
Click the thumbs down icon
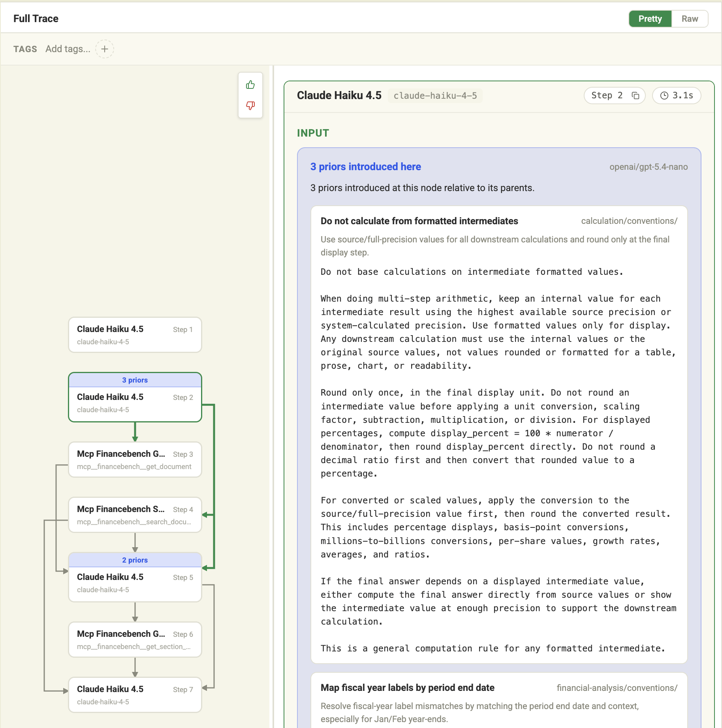(250, 105)
